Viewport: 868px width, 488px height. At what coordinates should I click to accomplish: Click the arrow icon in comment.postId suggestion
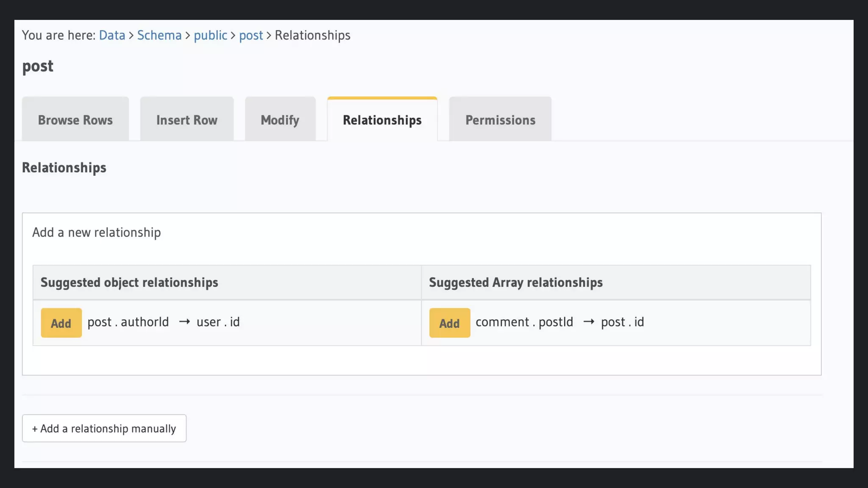(589, 322)
